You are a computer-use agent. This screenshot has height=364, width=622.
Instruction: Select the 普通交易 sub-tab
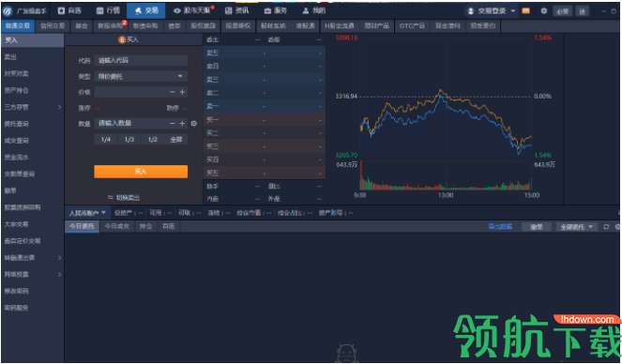click(x=18, y=26)
